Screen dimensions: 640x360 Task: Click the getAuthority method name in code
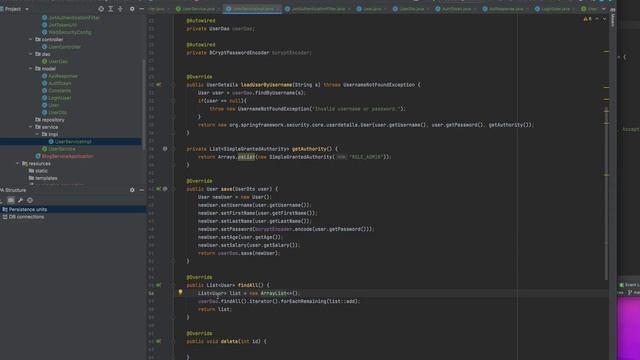[309, 149]
